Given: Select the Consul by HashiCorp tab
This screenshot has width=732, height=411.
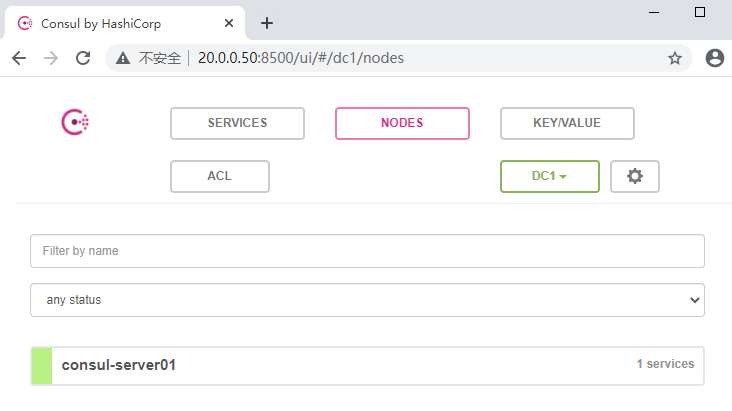Looking at the screenshot, I should 125,23.
